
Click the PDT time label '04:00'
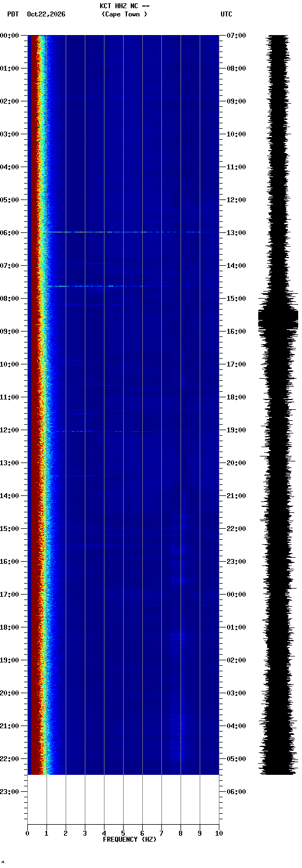9,167
